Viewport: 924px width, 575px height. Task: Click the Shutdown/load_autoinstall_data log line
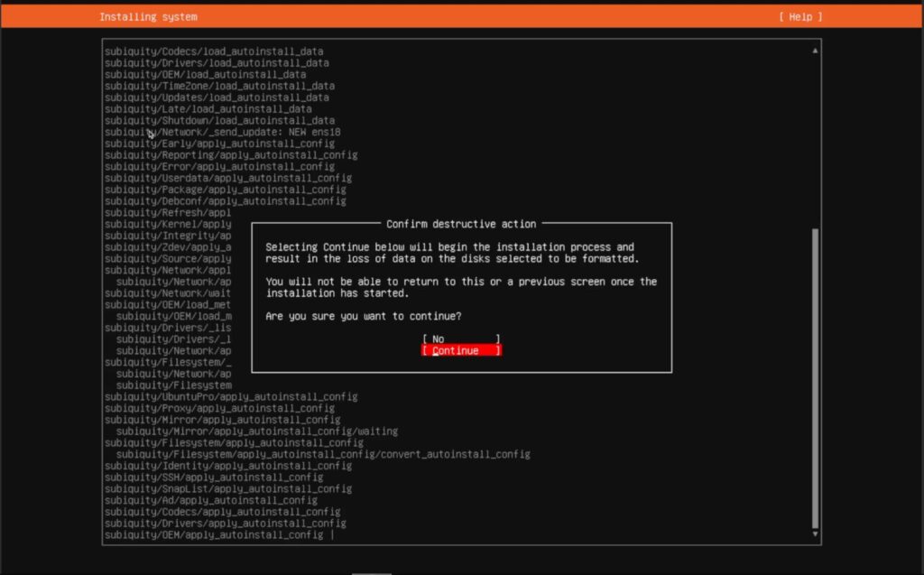tap(219, 120)
